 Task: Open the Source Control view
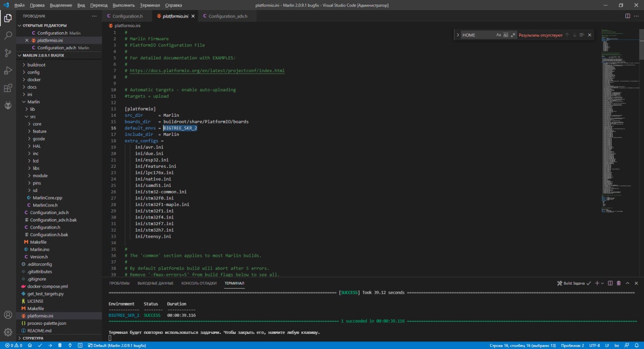point(8,53)
